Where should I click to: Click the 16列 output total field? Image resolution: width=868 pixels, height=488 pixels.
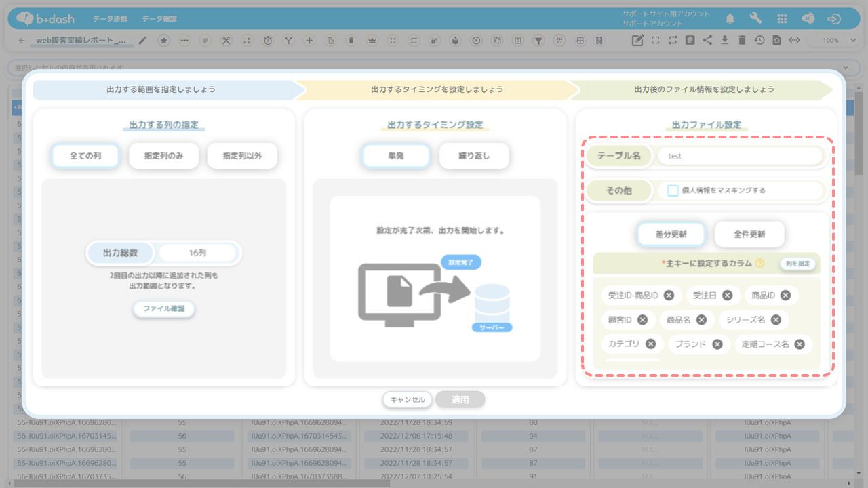click(197, 253)
